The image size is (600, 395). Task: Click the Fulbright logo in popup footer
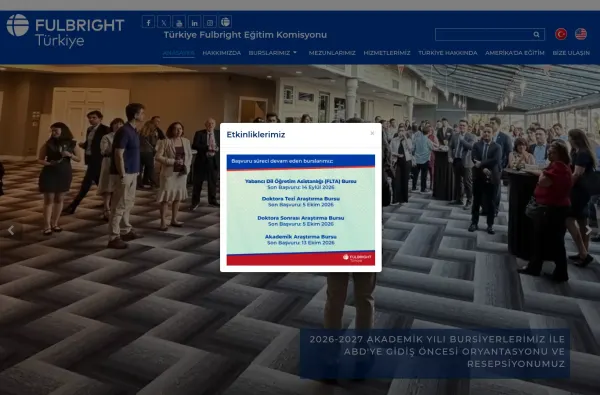point(357,258)
